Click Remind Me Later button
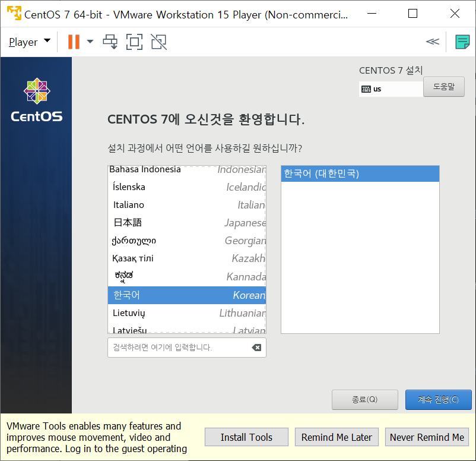This screenshot has height=461, width=476. (x=337, y=437)
